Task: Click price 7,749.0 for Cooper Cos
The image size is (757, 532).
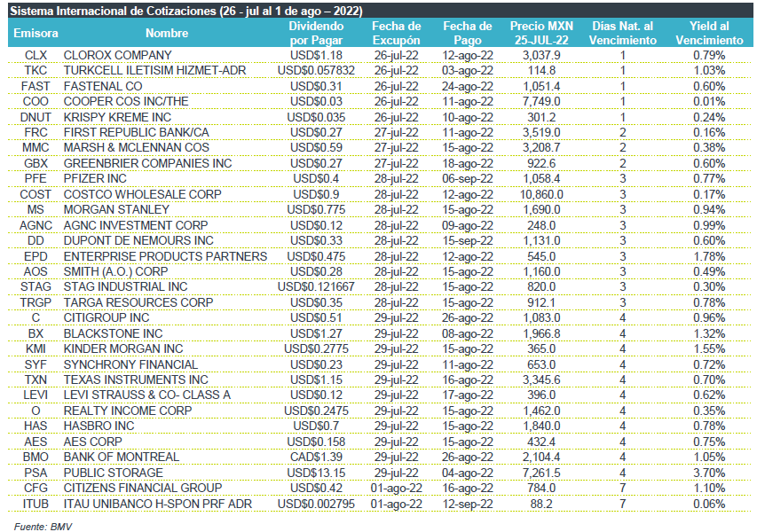Action: 541,102
